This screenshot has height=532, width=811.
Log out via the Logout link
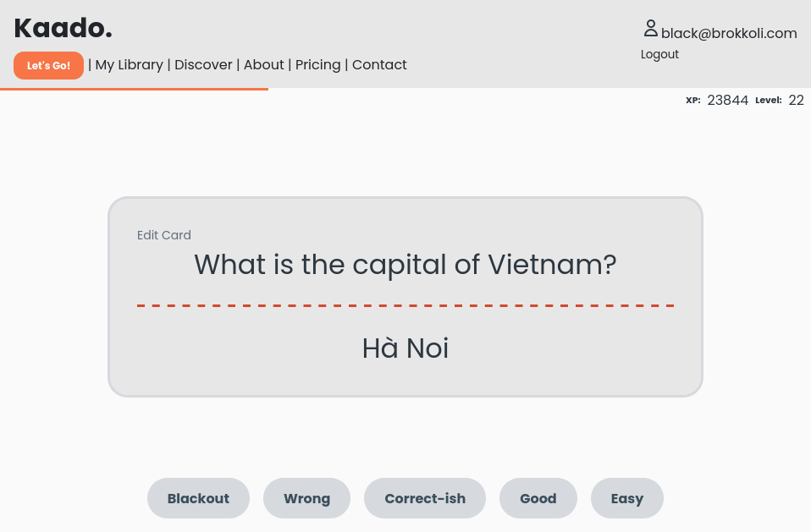pos(659,54)
